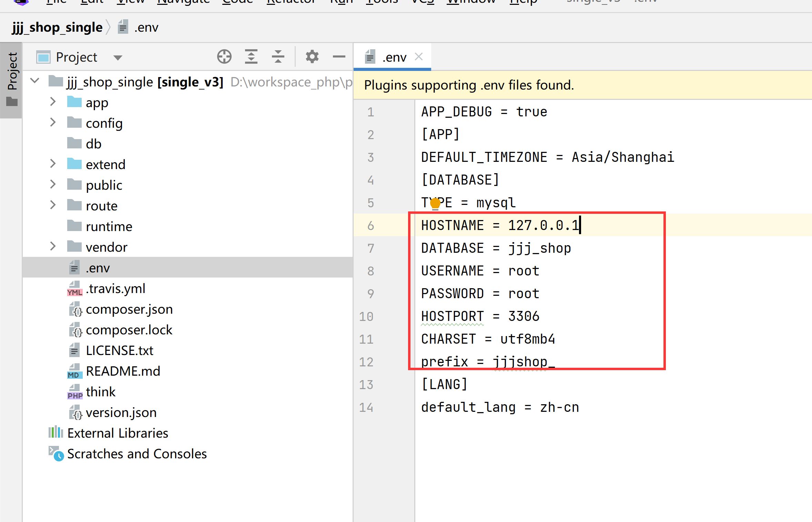The height and width of the screenshot is (522, 812).
Task: Expand the vendor folder
Action: coord(53,247)
